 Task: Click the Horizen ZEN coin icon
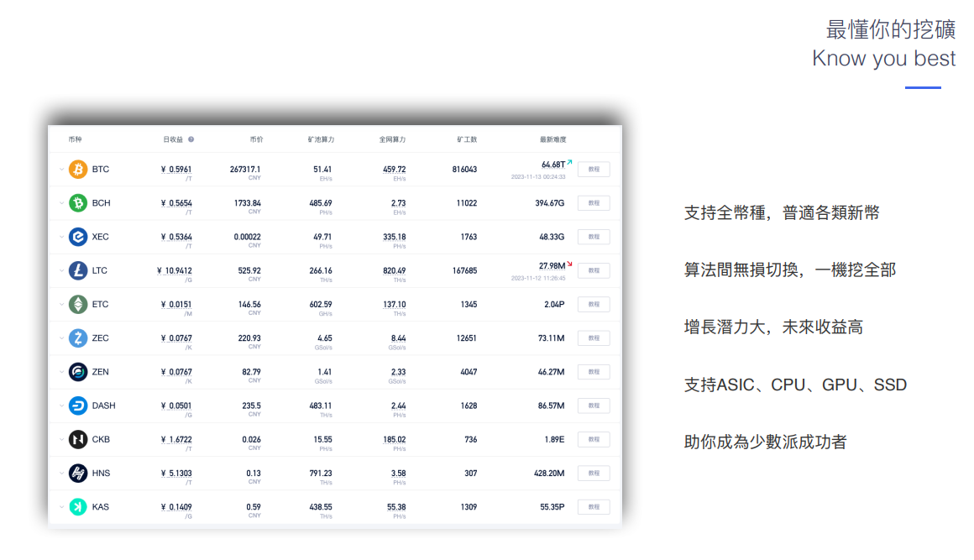(x=78, y=372)
